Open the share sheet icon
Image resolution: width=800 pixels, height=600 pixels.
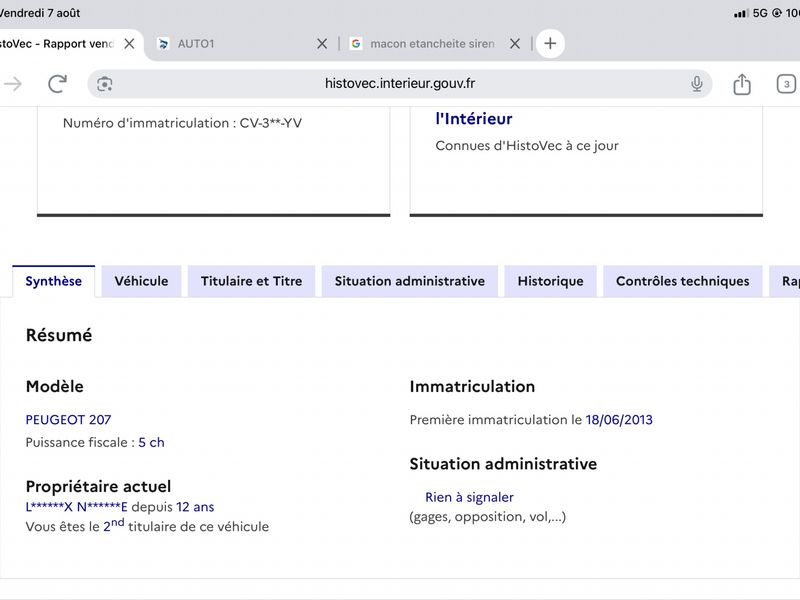(x=742, y=84)
